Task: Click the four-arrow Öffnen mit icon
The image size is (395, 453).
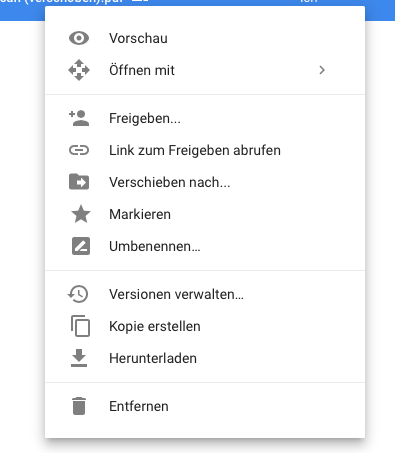Action: pos(79,70)
